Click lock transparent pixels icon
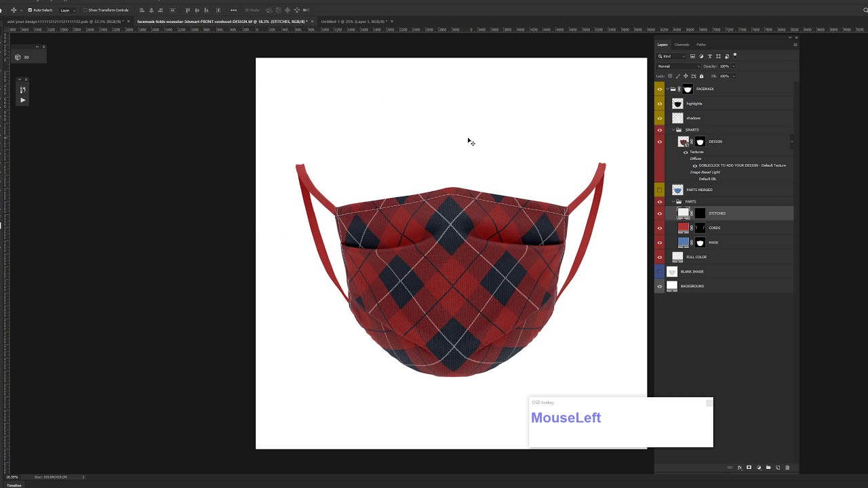Viewport: 868px width, 488px height. pos(670,76)
